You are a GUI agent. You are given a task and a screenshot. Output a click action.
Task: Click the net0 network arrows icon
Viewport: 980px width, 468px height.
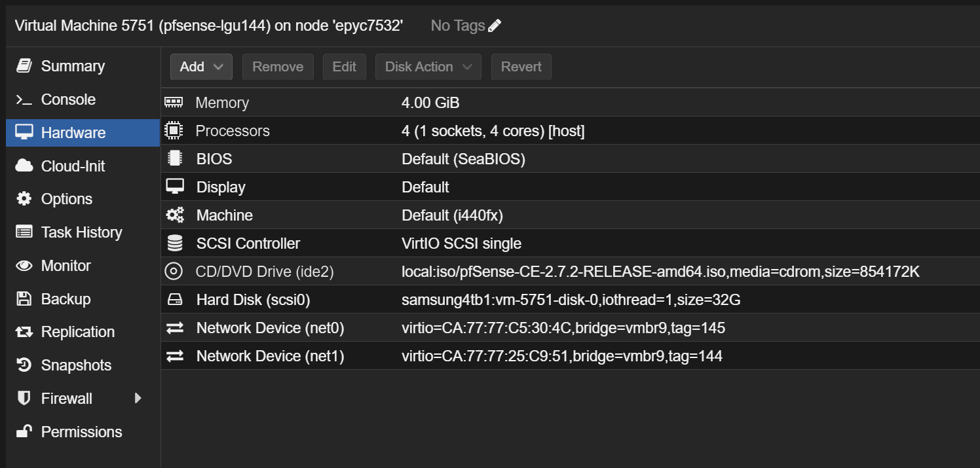tap(174, 328)
